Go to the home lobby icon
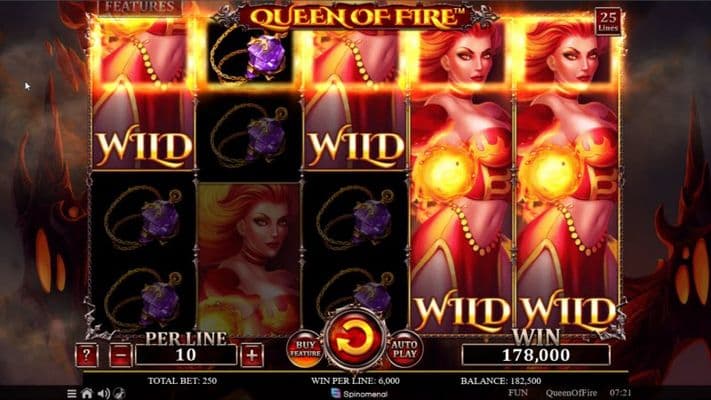This screenshot has height=400, width=711. pyautogui.click(x=87, y=393)
